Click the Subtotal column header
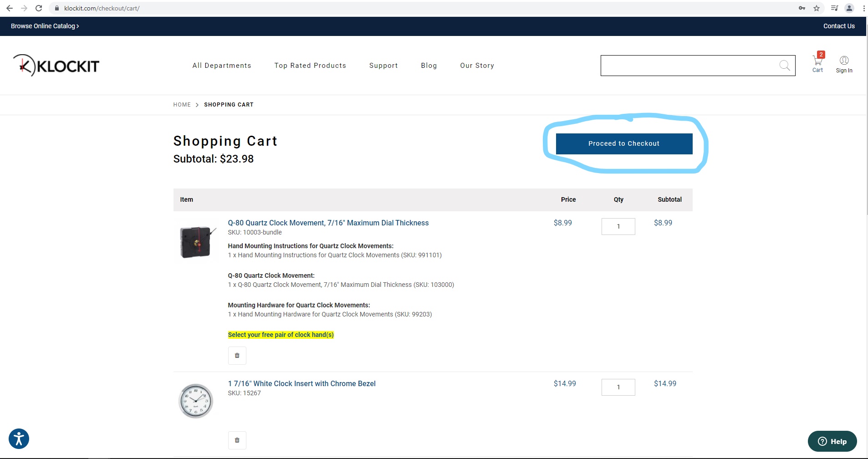Viewport: 868px width, 459px height. [670, 199]
